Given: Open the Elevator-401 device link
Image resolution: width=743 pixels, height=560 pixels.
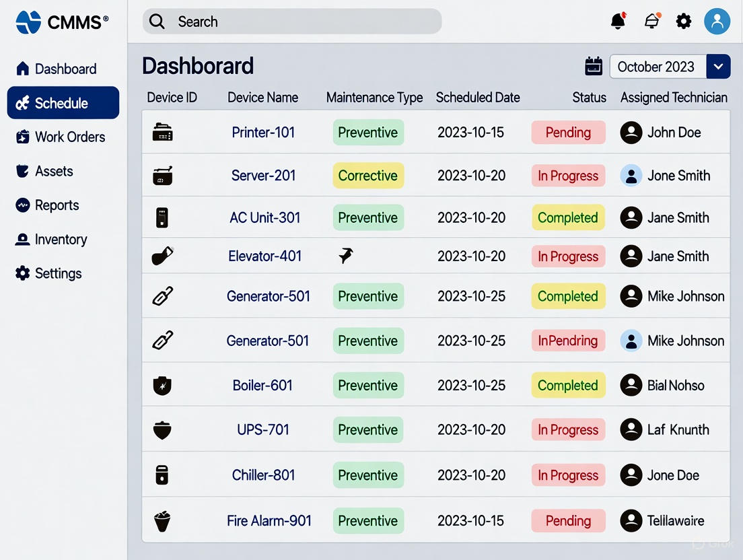Looking at the screenshot, I should (x=265, y=256).
